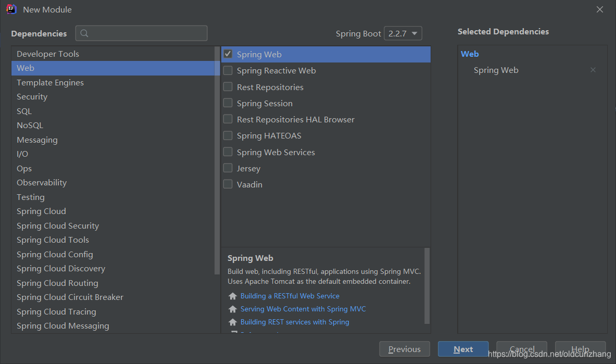Select Spring Cloud Circuit Breaker category
The image size is (616, 364).
pos(113,297)
